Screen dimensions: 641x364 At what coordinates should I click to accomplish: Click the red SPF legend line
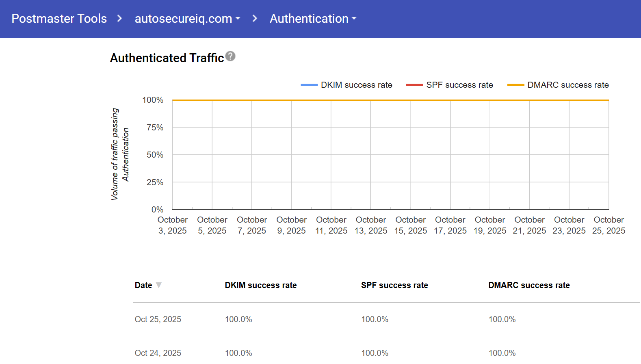414,85
